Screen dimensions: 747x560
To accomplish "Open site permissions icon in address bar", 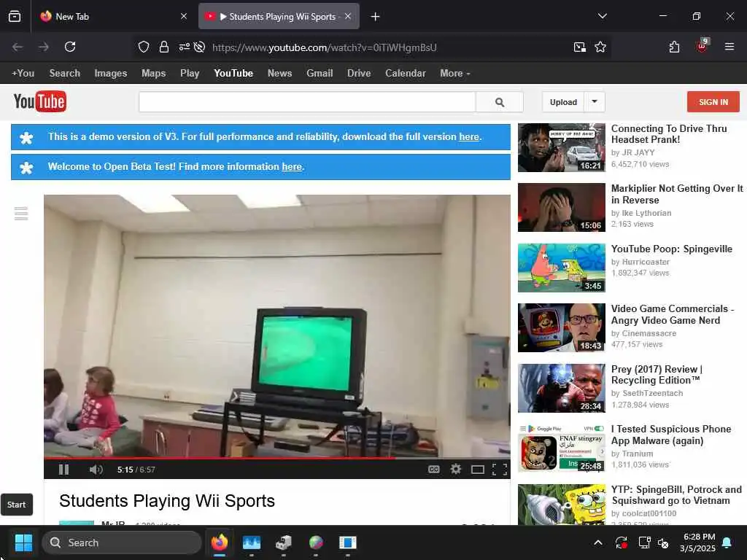I will [x=184, y=47].
